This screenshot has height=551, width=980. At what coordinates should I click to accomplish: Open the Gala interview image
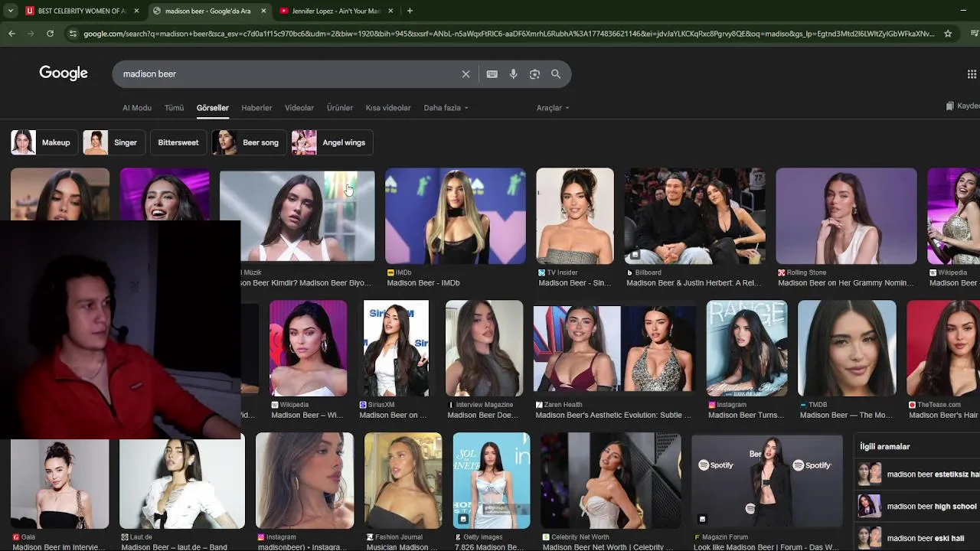60,484
